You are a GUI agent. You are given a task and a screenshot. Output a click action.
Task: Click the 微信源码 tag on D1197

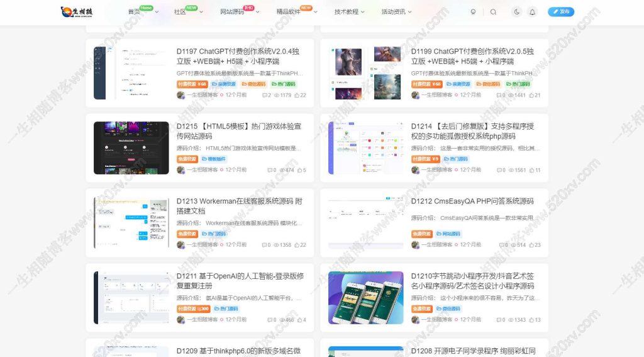254,84
